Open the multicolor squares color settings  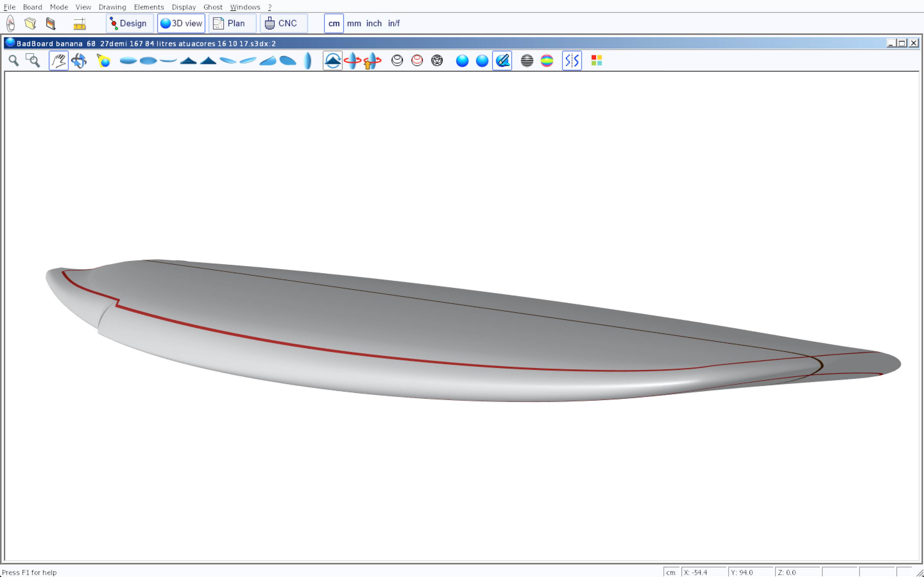pos(596,61)
